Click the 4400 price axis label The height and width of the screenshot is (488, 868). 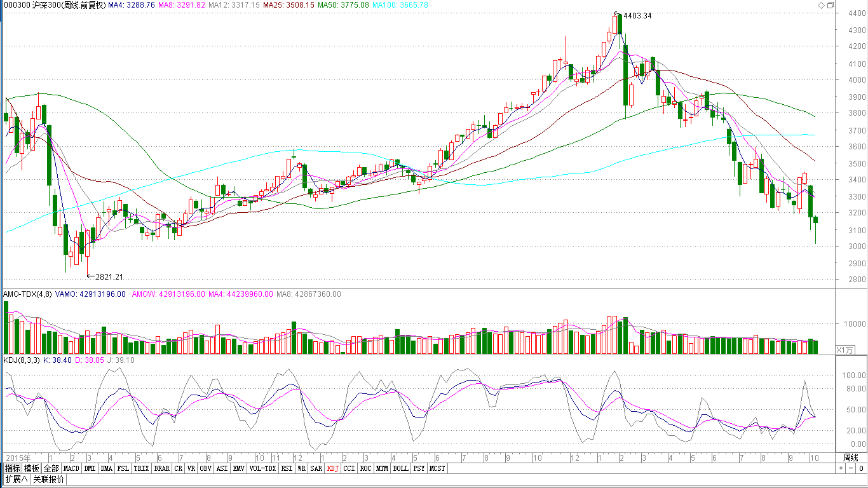click(857, 13)
